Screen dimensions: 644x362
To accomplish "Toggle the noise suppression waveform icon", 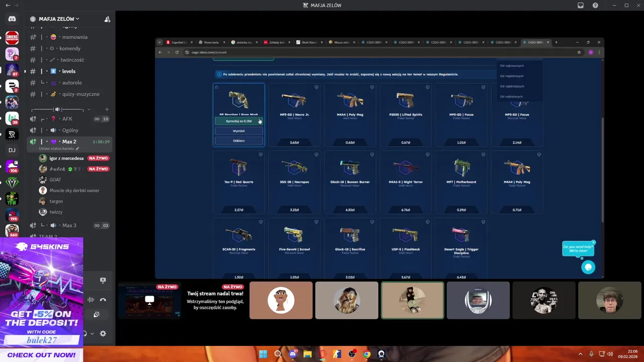I will coord(91,300).
